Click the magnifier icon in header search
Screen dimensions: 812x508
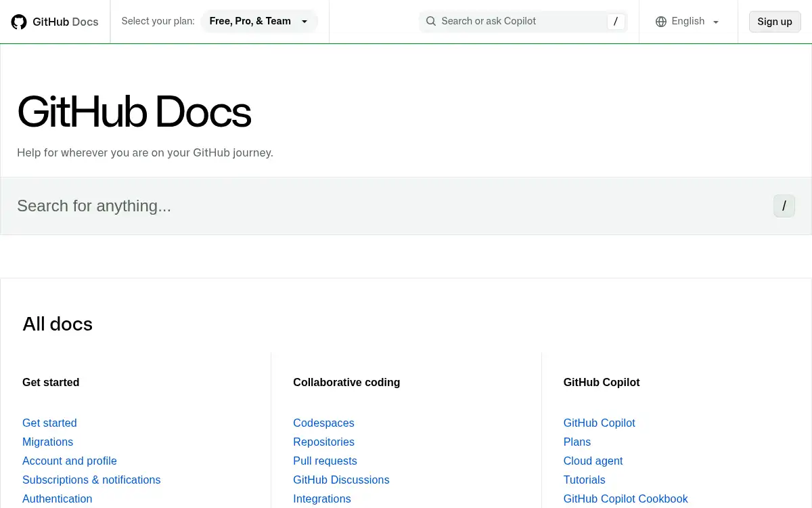pos(431,21)
